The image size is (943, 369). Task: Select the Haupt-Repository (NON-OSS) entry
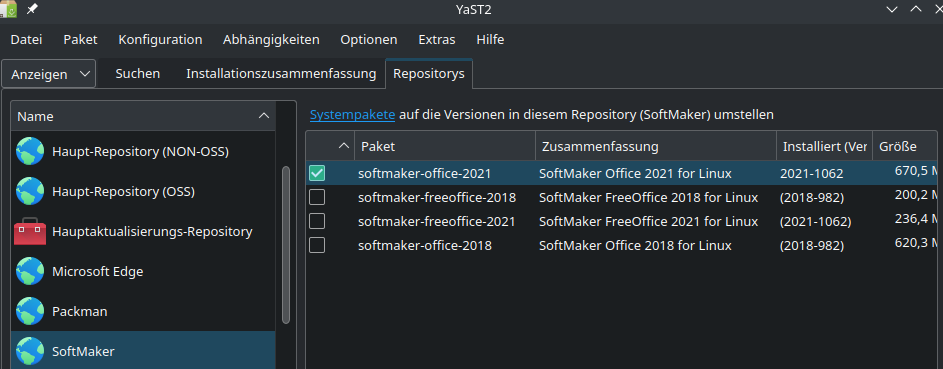point(143,151)
